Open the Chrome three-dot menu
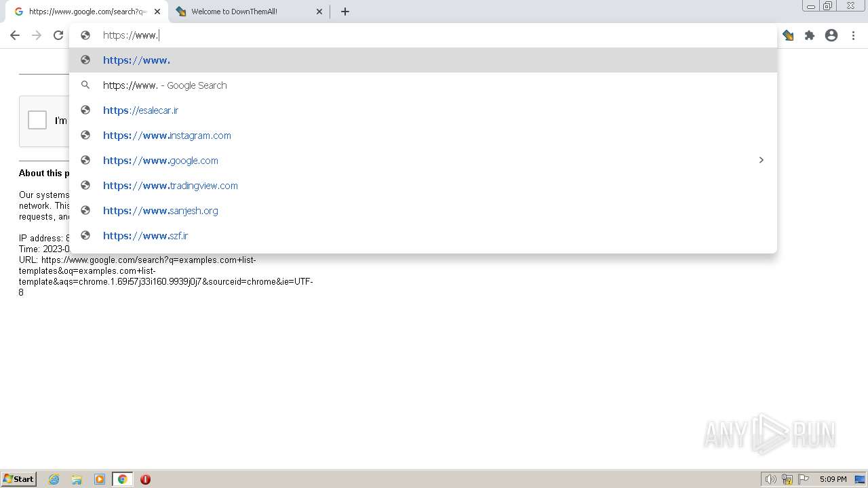Screen dimensions: 868x488 (x=853, y=35)
